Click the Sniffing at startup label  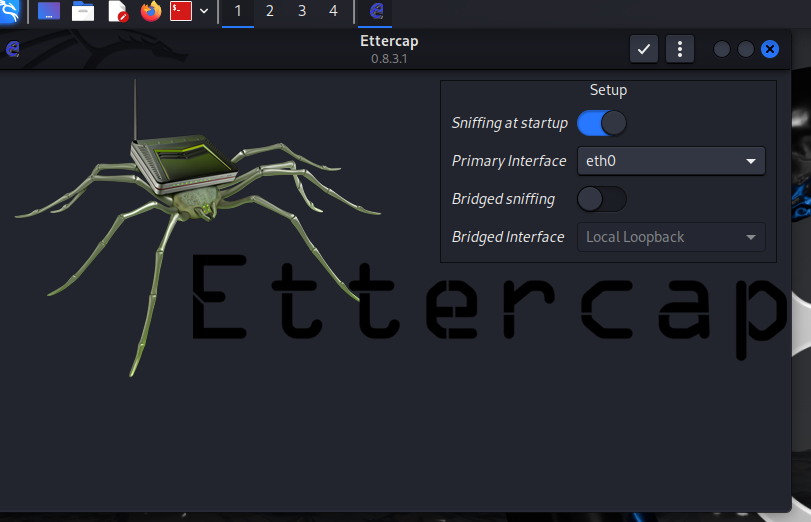tap(509, 123)
